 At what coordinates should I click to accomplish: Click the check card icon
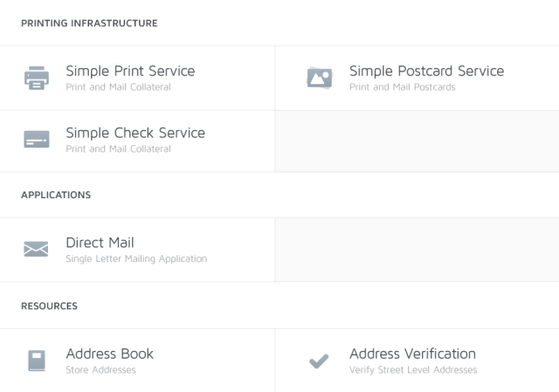(37, 140)
